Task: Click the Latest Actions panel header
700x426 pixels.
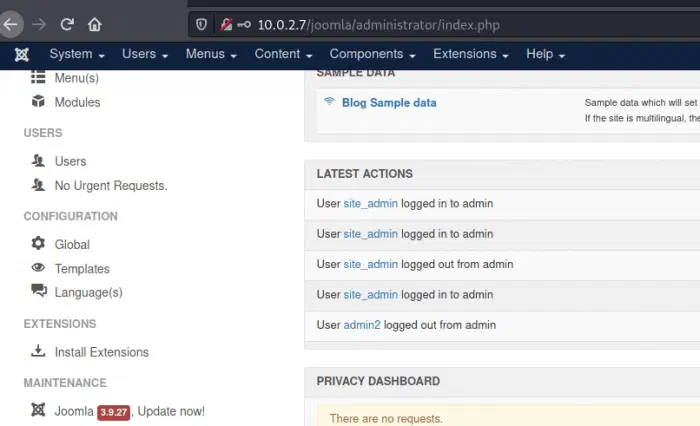Action: tap(502, 174)
